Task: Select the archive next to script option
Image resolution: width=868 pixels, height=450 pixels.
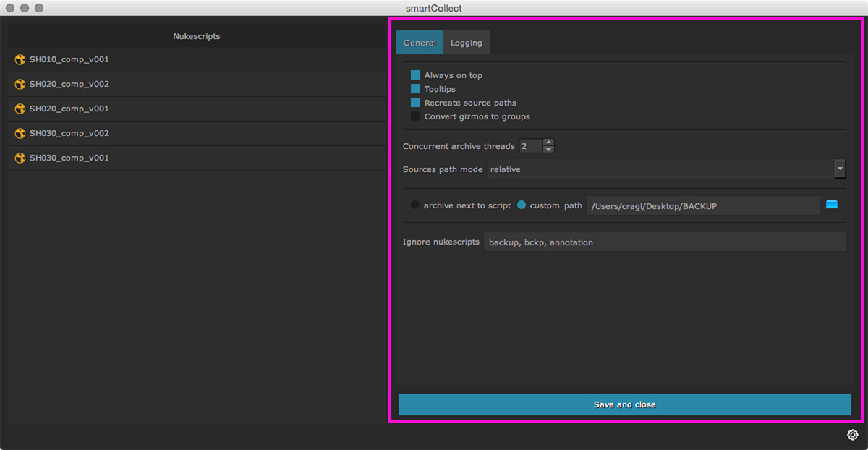Action: click(x=415, y=205)
